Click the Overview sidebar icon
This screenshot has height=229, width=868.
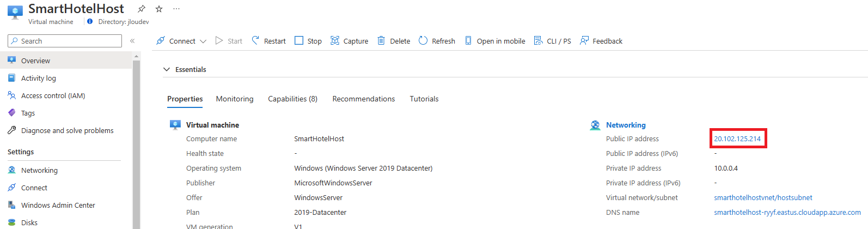click(x=12, y=61)
